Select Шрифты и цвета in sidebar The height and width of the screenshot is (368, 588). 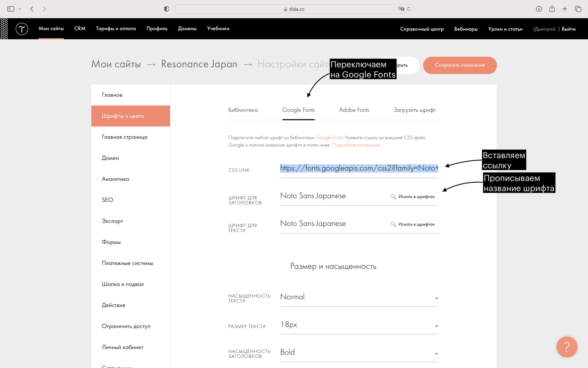131,116
